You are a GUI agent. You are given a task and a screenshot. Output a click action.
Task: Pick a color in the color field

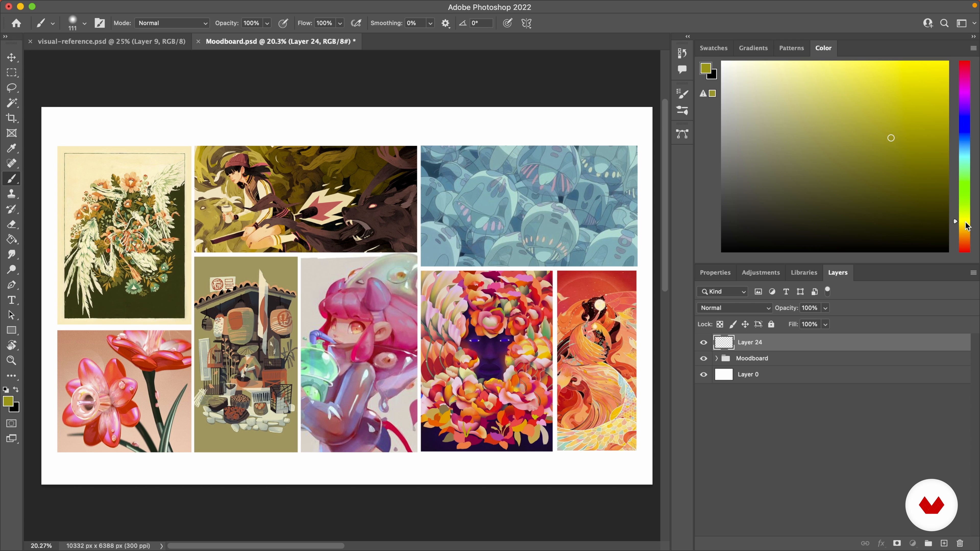click(835, 156)
